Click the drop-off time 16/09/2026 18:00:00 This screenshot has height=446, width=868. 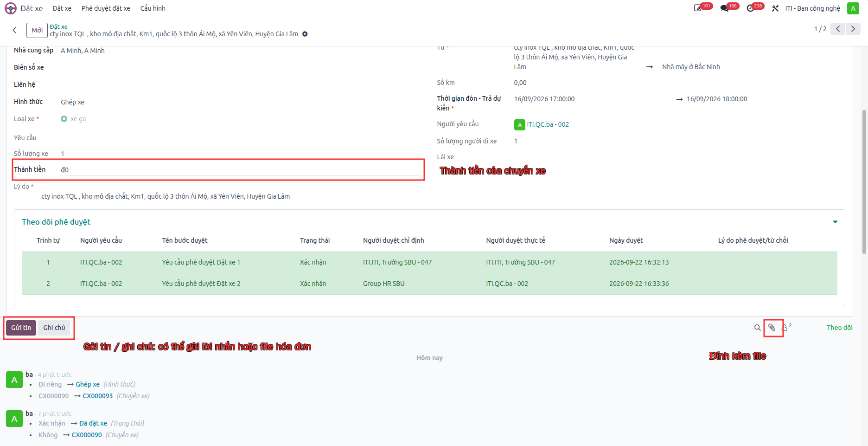coord(717,99)
